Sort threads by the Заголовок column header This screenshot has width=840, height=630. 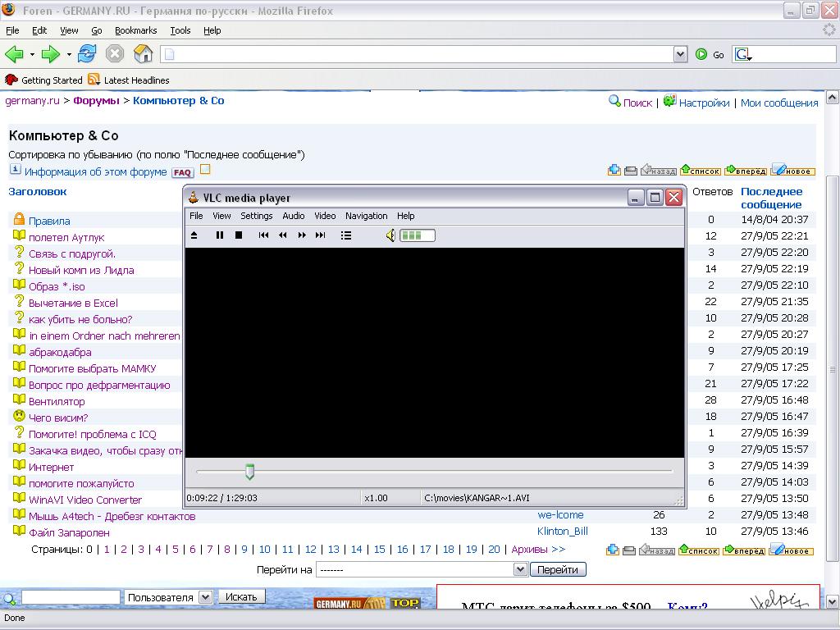tap(38, 191)
